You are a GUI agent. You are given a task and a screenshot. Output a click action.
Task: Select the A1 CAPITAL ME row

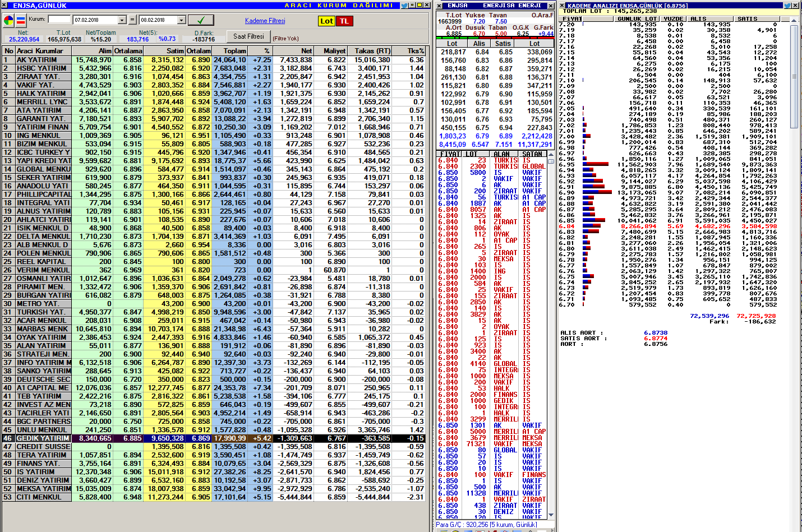[x=214, y=387]
